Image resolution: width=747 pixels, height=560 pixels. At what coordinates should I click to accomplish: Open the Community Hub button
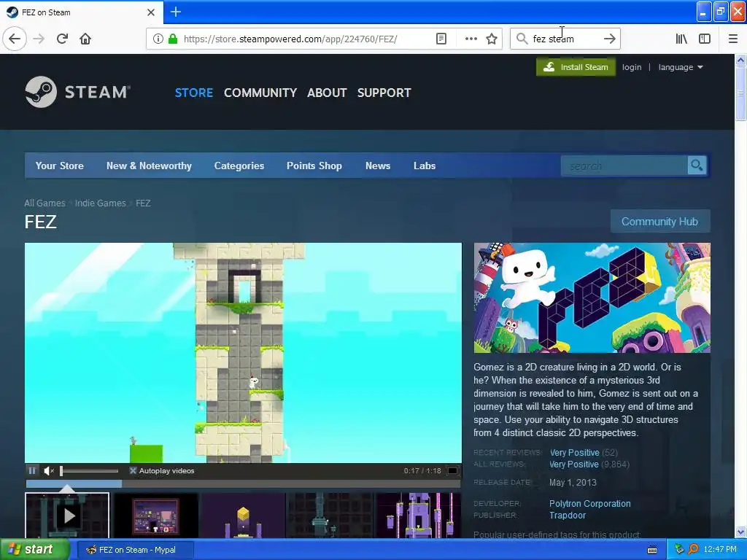pos(659,222)
